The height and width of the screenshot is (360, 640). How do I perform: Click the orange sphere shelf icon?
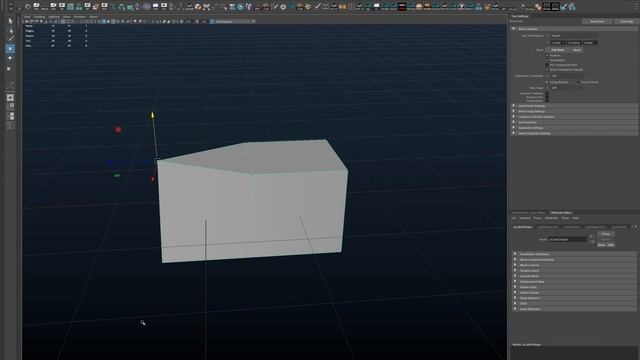(198, 7)
